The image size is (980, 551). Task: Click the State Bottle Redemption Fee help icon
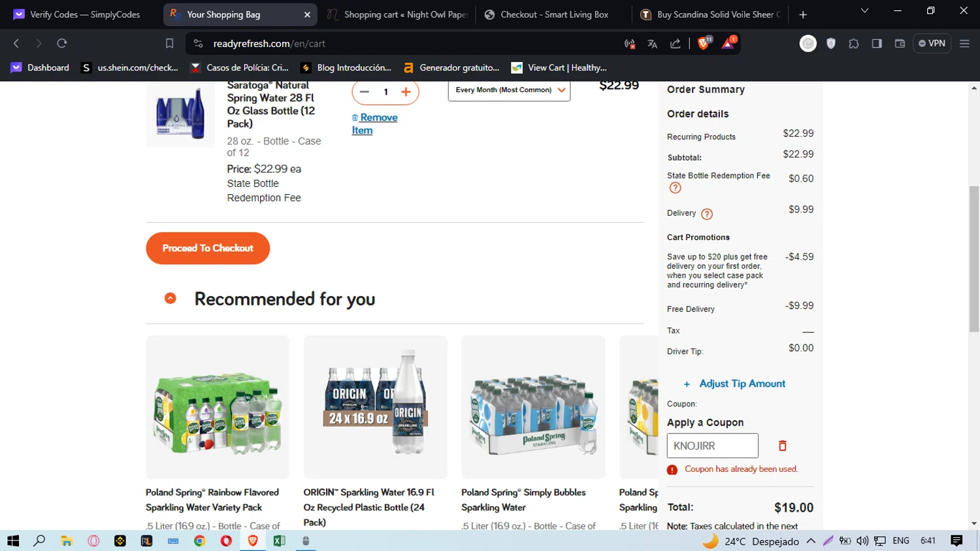coord(675,188)
